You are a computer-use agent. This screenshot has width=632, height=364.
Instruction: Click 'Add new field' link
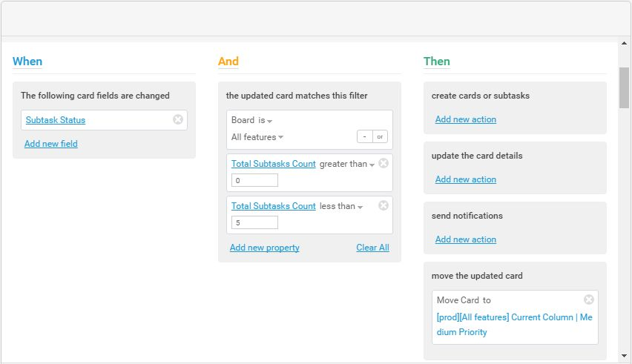(x=51, y=144)
